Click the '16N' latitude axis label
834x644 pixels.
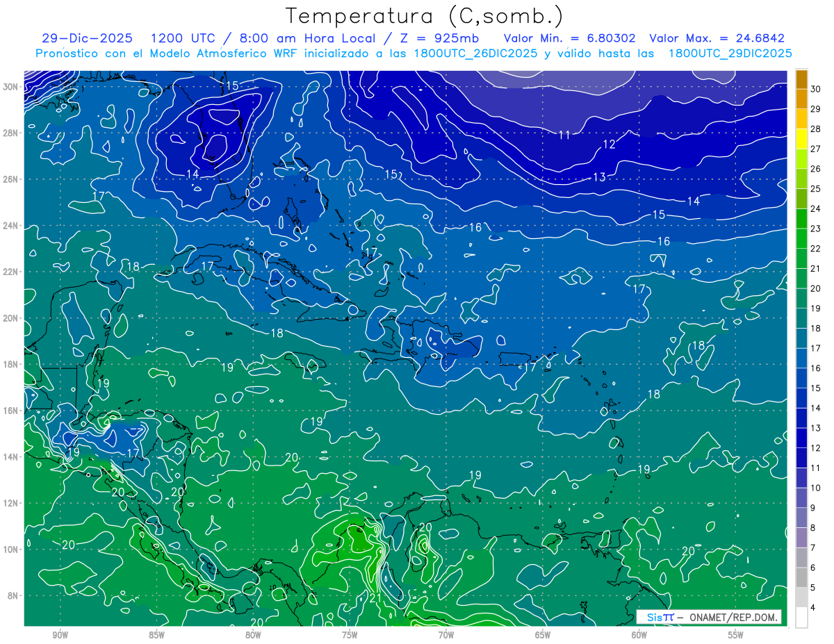coord(10,411)
